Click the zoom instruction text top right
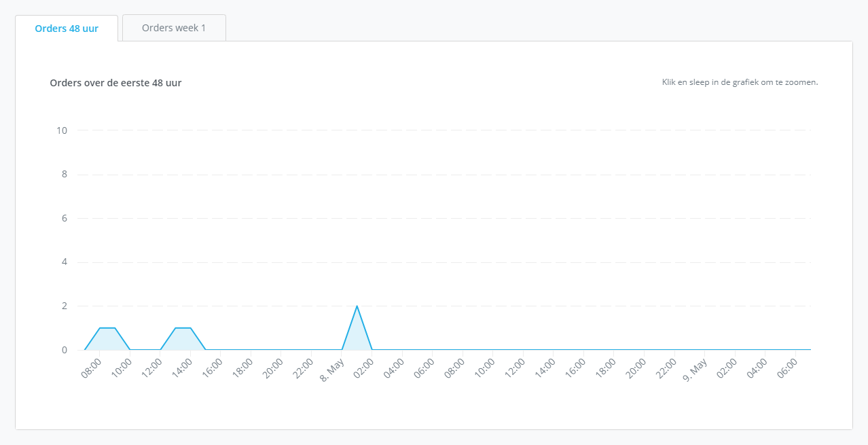The image size is (868, 445). pos(739,82)
